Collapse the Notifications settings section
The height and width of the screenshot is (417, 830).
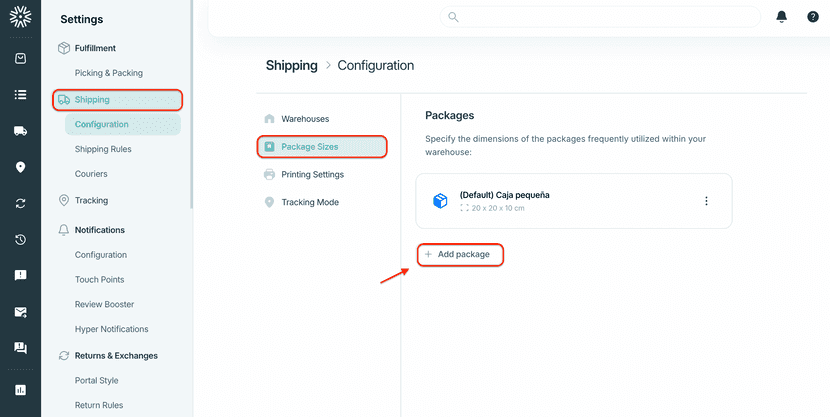[99, 230]
